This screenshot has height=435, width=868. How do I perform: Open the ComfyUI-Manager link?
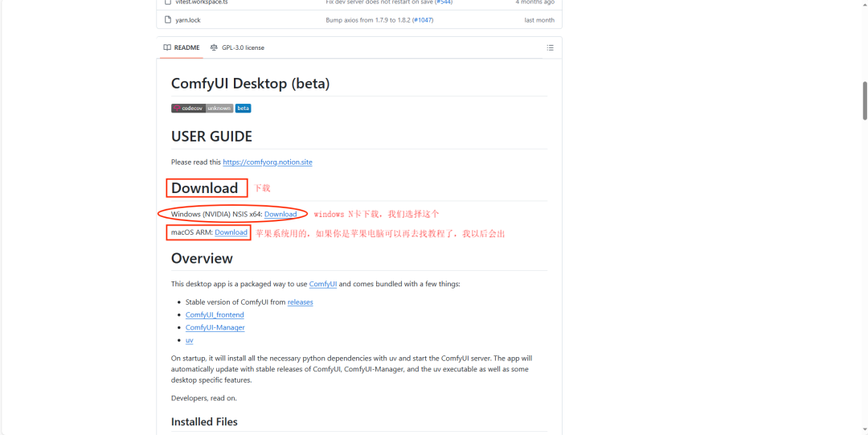click(x=215, y=327)
